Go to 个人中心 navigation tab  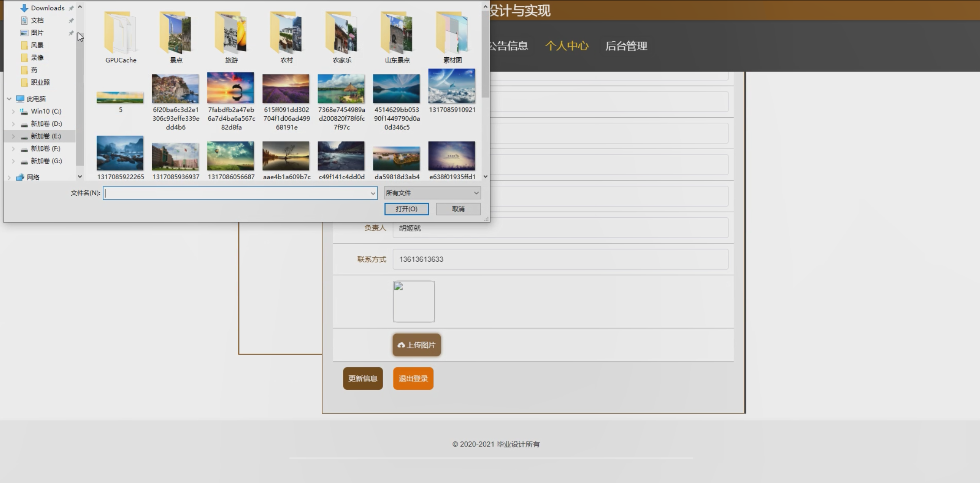[567, 46]
